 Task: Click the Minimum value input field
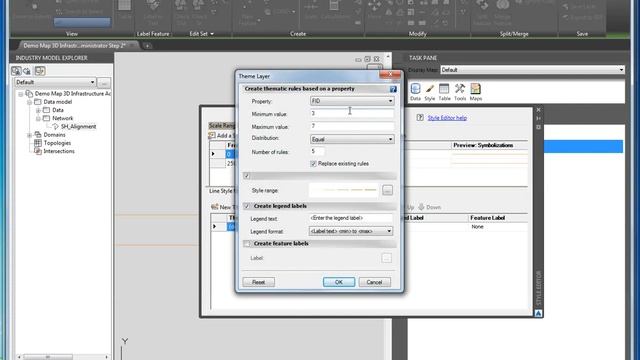(x=352, y=113)
